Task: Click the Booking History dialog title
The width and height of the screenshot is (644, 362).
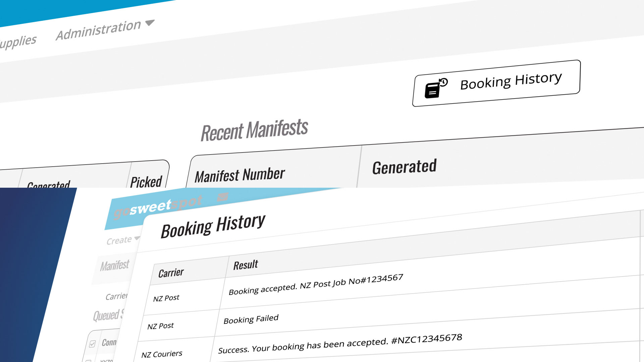Action: click(x=213, y=226)
